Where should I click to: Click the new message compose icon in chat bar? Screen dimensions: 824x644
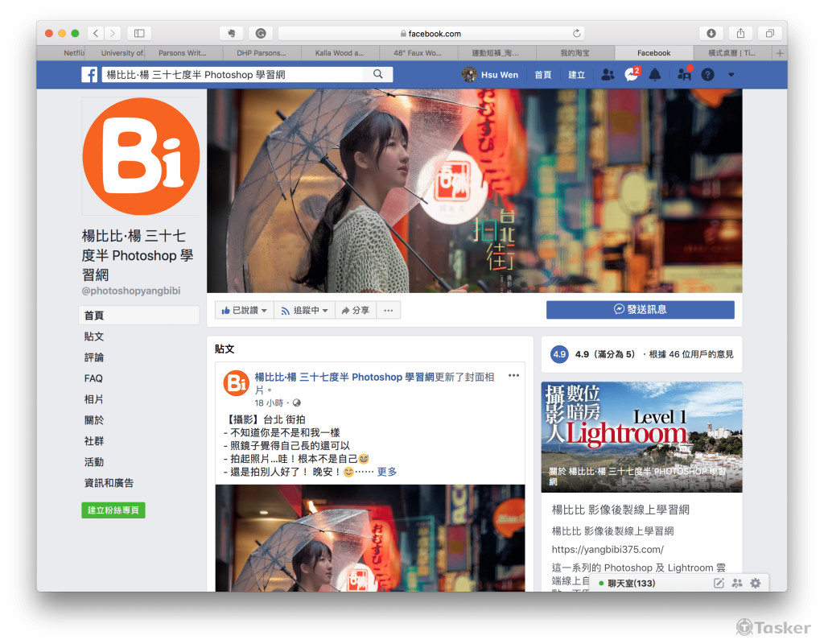click(x=719, y=583)
